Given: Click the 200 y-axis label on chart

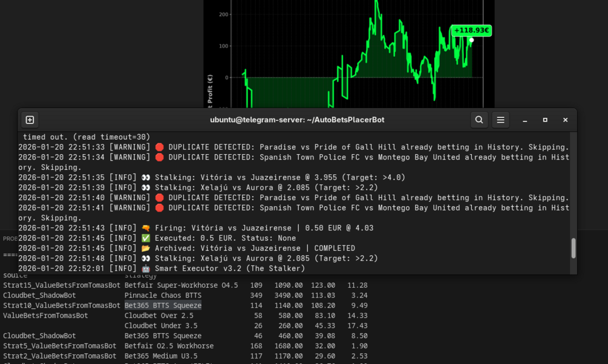Looking at the screenshot, I should 223,15.
